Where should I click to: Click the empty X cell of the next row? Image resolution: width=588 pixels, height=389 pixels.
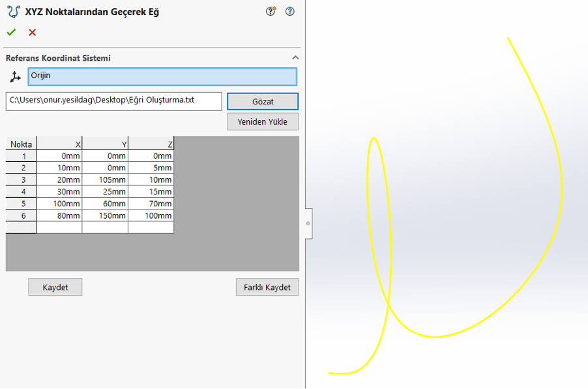pyautogui.click(x=59, y=227)
